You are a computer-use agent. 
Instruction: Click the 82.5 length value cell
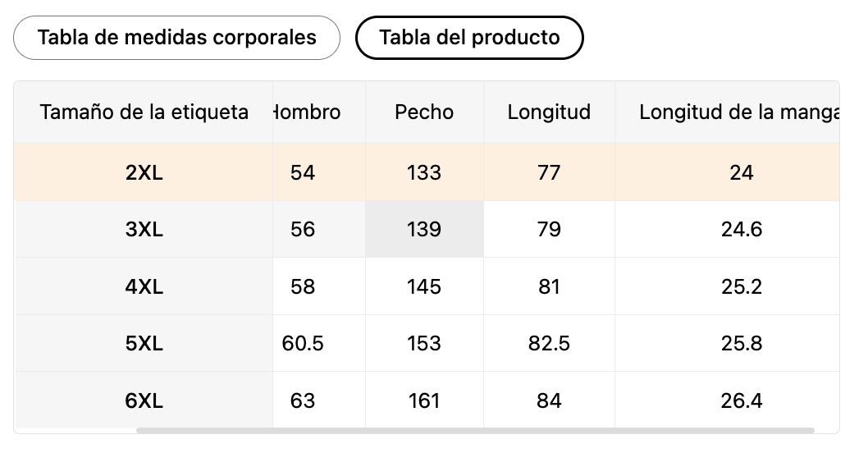(x=549, y=343)
